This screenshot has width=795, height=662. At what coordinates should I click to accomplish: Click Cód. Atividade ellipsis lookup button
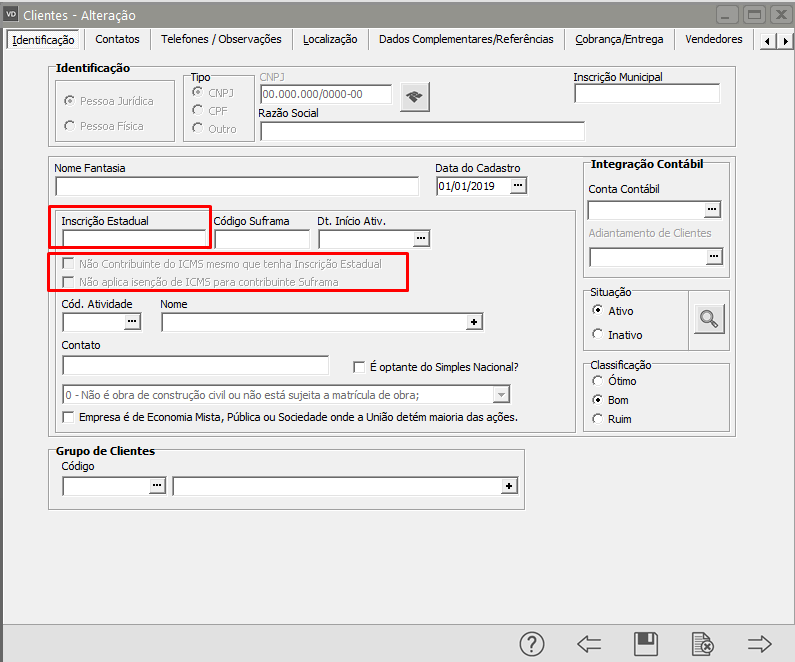coord(132,322)
